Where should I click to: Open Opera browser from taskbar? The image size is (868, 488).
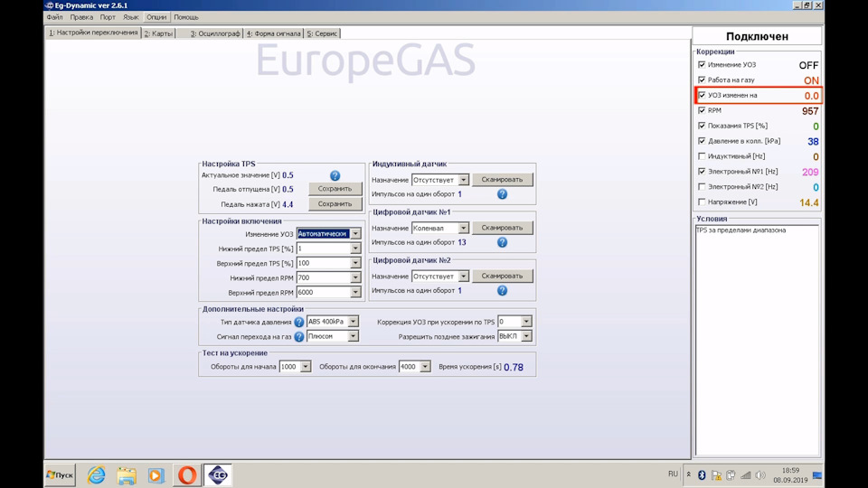pyautogui.click(x=187, y=475)
